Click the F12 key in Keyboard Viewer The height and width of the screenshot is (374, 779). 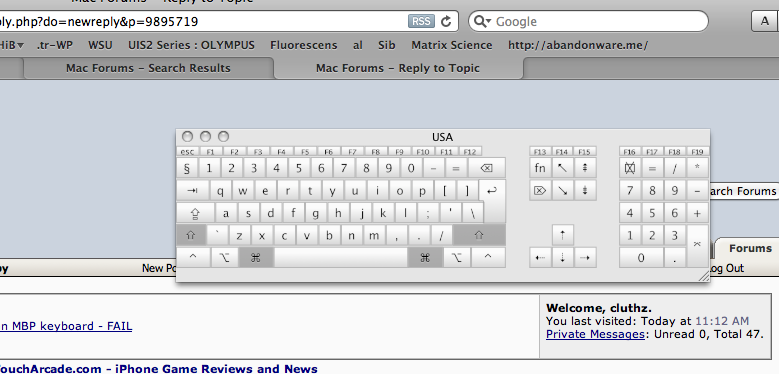470,151
